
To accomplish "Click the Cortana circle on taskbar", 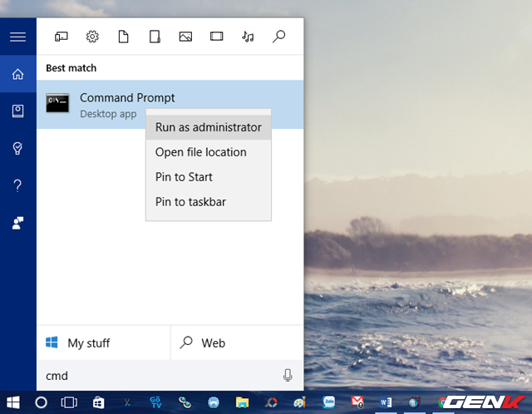I will pyautogui.click(x=41, y=402).
